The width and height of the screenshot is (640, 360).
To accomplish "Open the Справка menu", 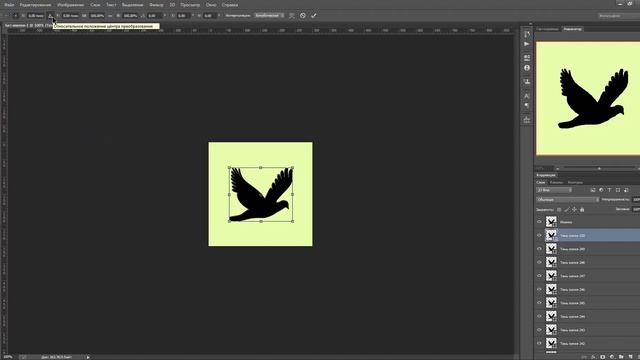I will pyautogui.click(x=230, y=5).
